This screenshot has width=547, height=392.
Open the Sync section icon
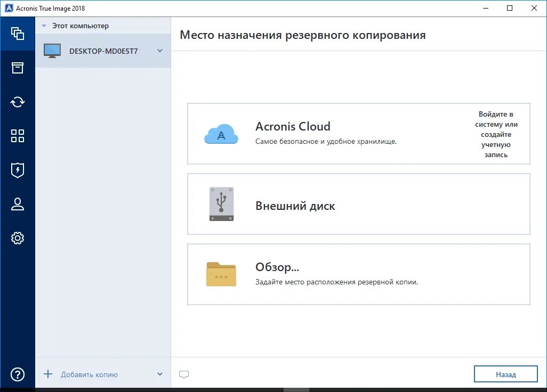pyautogui.click(x=18, y=102)
